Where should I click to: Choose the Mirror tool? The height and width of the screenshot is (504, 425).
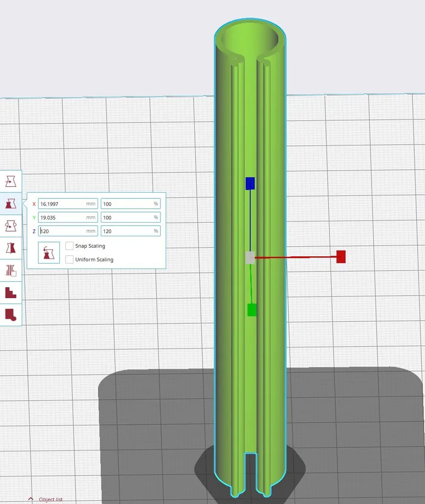pyautogui.click(x=10, y=248)
